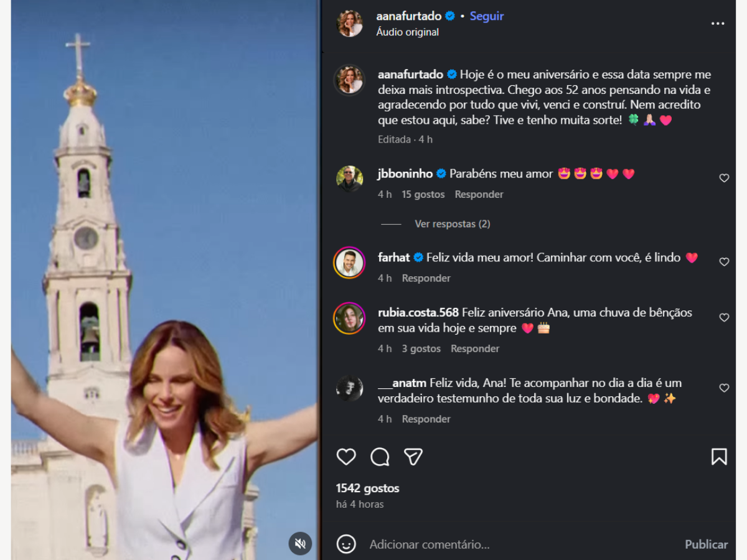Unmute the video sound

point(300,544)
